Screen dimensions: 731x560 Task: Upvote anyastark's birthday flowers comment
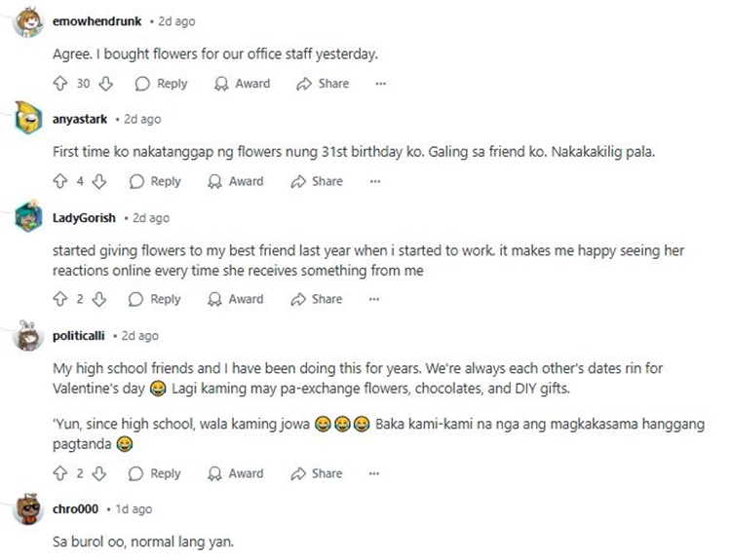point(59,181)
